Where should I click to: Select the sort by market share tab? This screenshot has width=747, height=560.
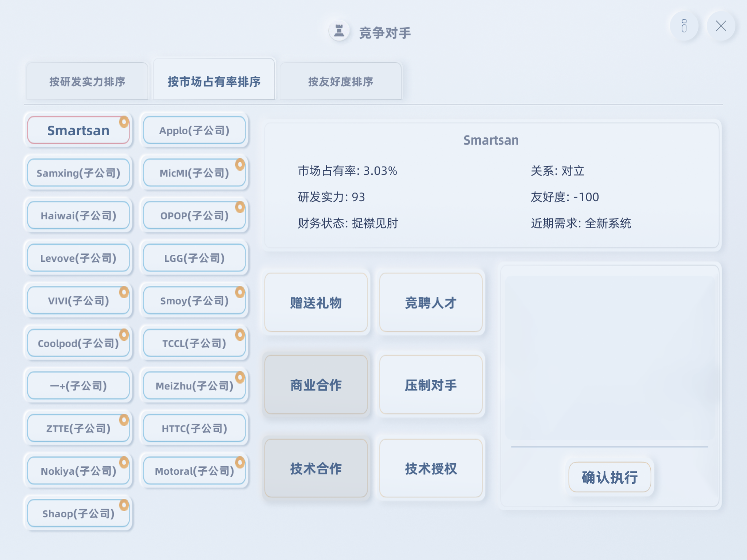point(214,81)
